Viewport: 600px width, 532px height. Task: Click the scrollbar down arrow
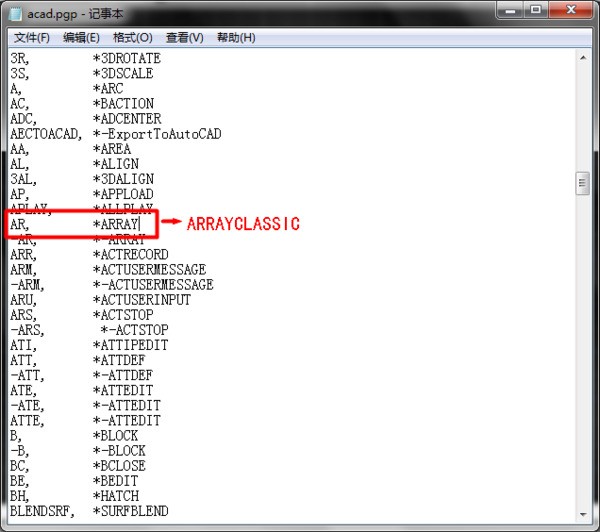pyautogui.click(x=582, y=514)
